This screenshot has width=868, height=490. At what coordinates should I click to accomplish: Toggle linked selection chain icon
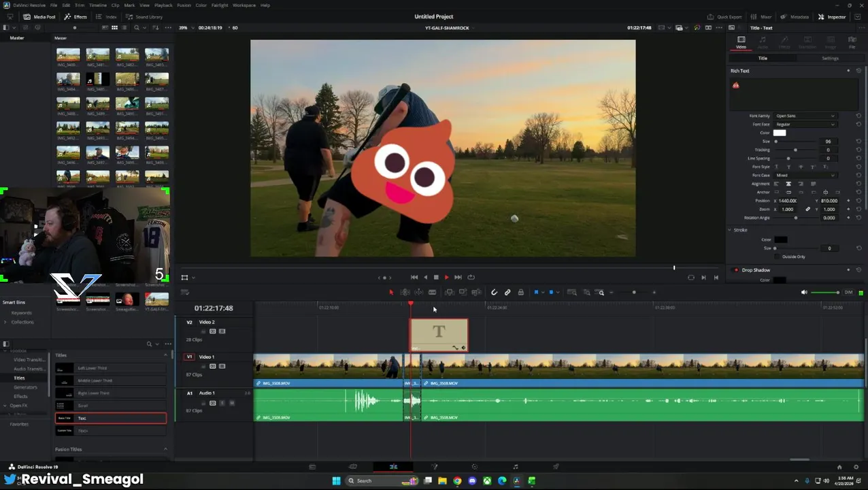pos(507,293)
